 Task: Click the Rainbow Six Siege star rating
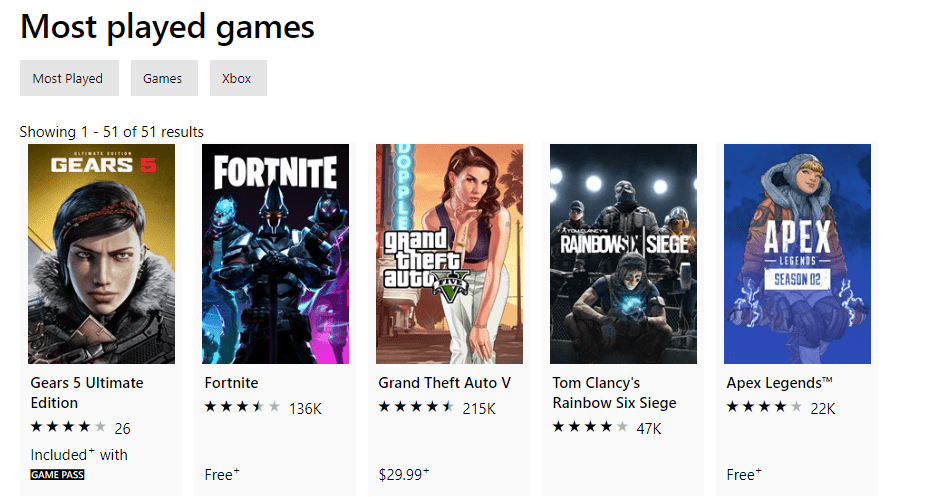(x=590, y=428)
